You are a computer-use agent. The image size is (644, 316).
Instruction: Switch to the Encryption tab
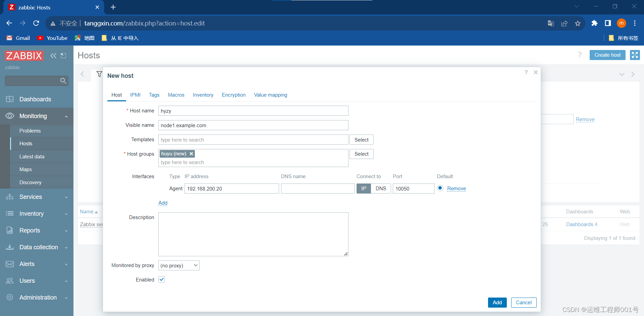[x=234, y=95]
